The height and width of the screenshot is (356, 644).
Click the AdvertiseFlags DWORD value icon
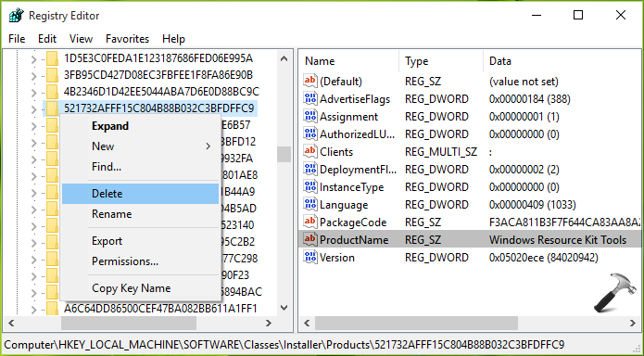pyautogui.click(x=310, y=98)
